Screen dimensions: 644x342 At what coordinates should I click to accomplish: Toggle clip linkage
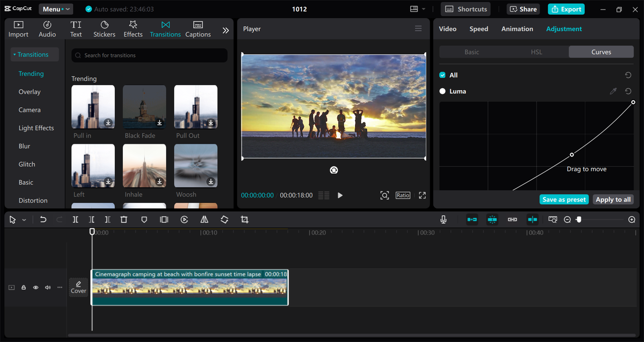[512, 220]
